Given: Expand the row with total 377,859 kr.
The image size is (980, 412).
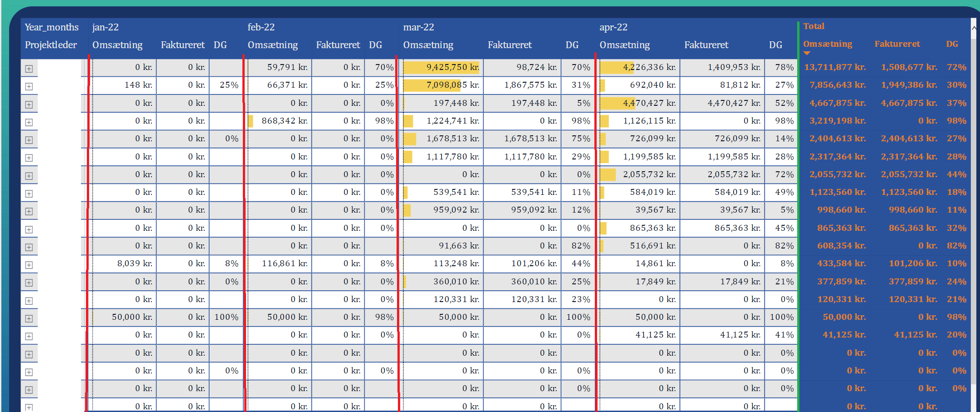Looking at the screenshot, I should click(29, 283).
